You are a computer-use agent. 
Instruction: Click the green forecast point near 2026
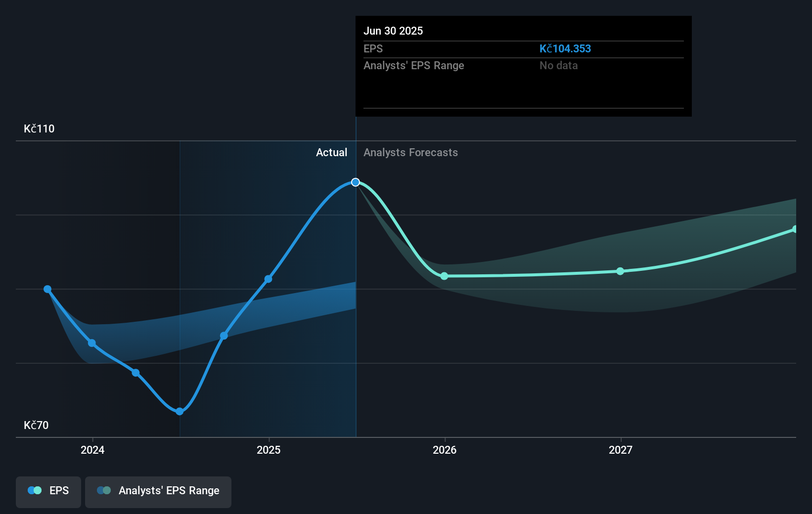(x=445, y=276)
